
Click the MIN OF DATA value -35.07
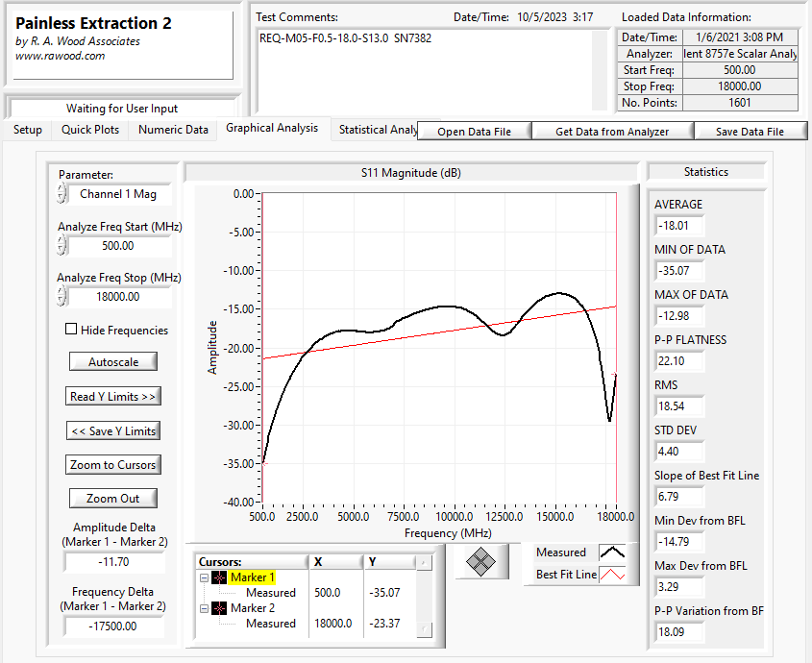pos(679,271)
